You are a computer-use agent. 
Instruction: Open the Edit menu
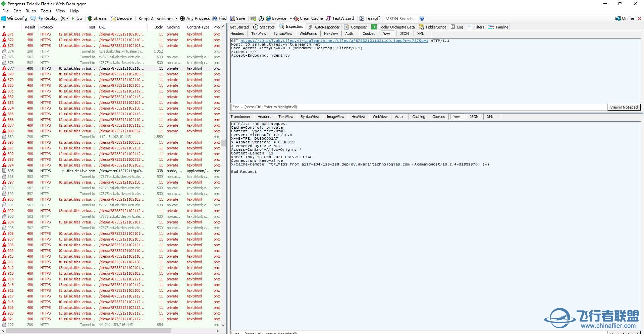17,11
